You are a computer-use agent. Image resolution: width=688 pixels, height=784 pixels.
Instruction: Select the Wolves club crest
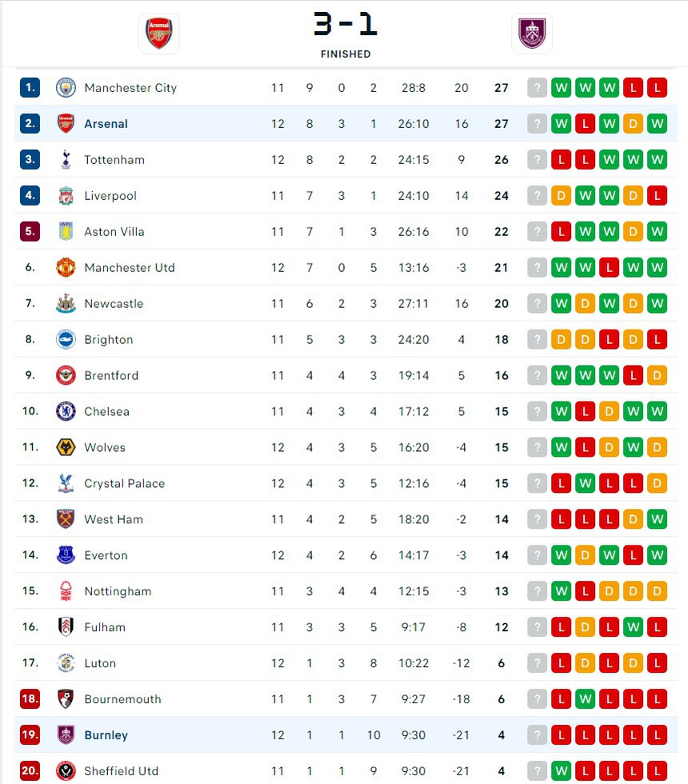[66, 447]
